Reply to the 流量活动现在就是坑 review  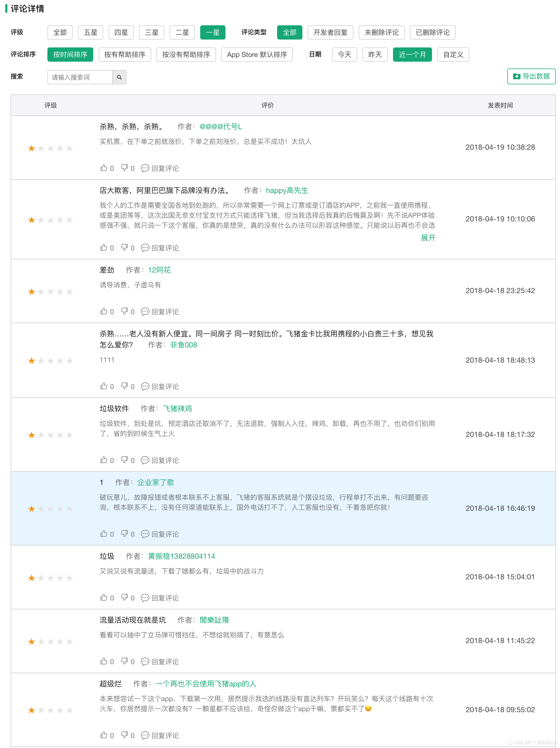(x=160, y=662)
